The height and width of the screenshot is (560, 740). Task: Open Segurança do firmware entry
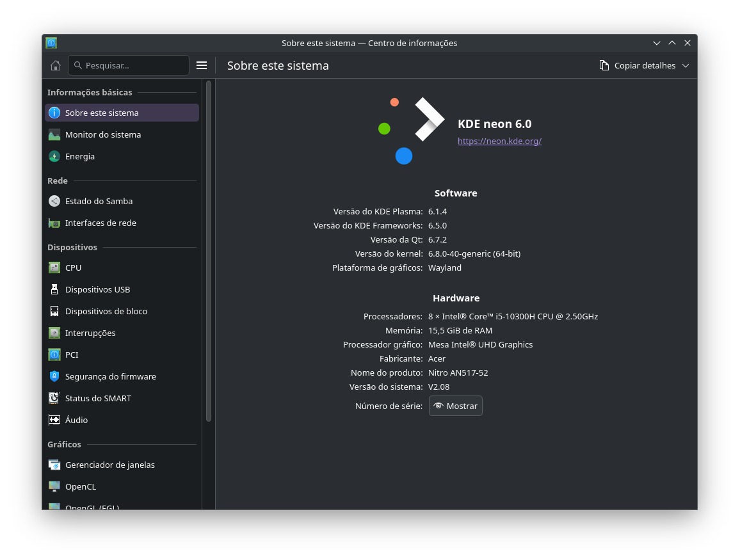(122, 376)
